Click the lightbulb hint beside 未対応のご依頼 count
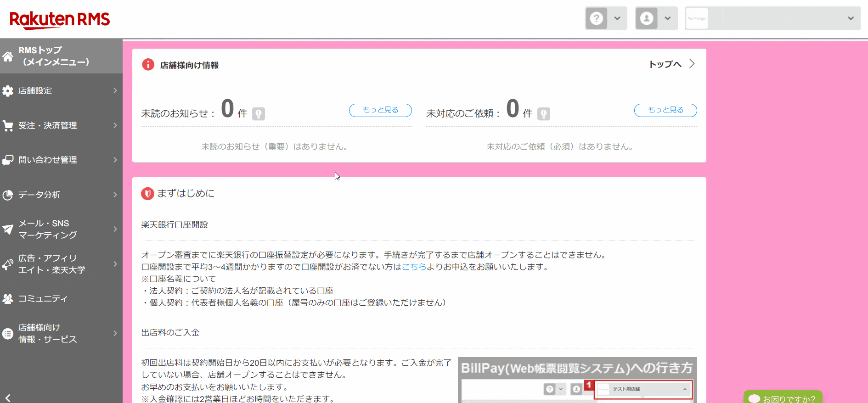This screenshot has height=403, width=868. pyautogui.click(x=544, y=113)
